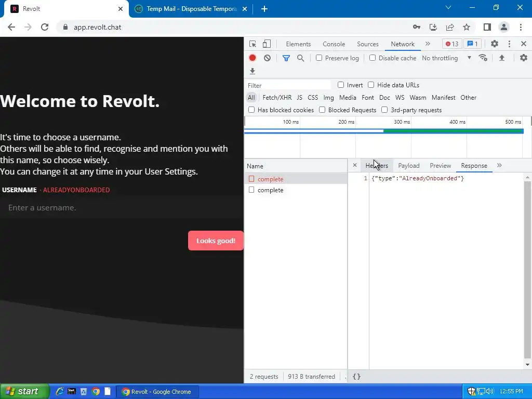Click the 1 issue message badge
The image size is (532, 399).
[x=473, y=44]
